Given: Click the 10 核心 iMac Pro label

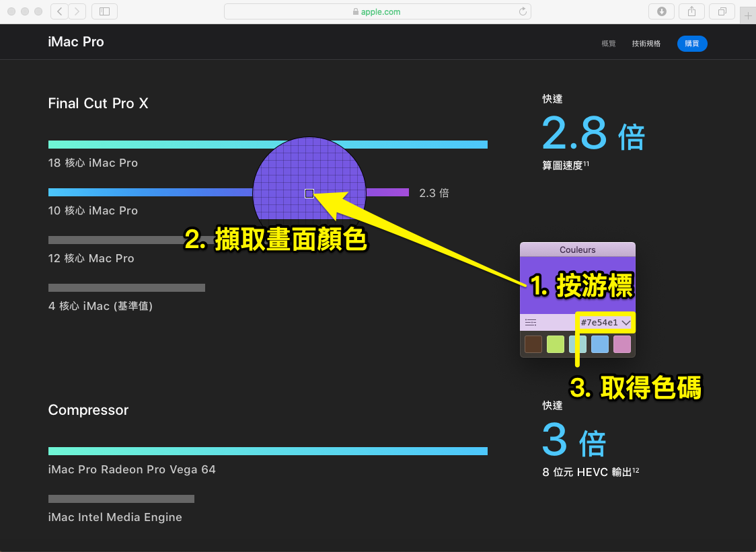Looking at the screenshot, I should (93, 210).
